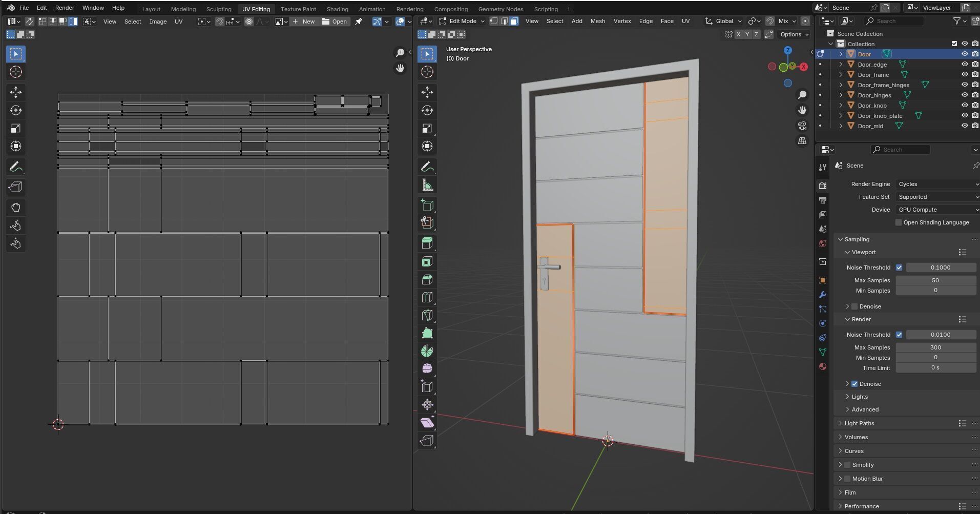Select the Poly Build tool
Screen dimensions: 980x514
click(x=427, y=333)
